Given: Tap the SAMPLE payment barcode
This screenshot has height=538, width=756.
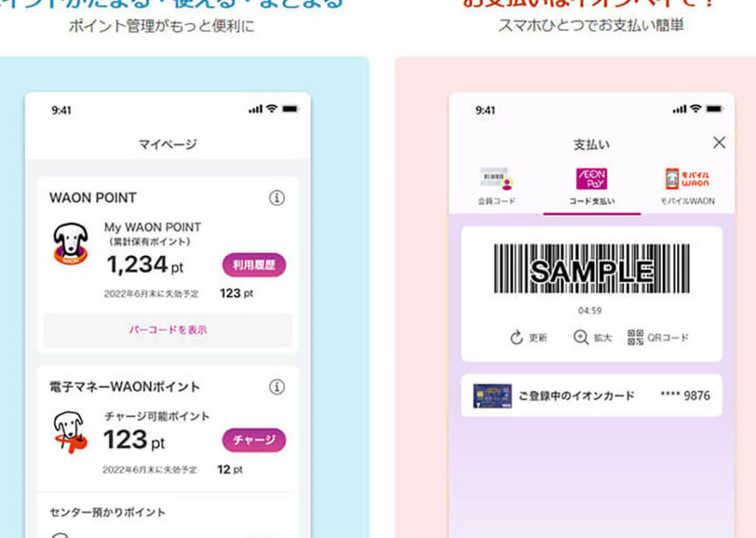Looking at the screenshot, I should [x=591, y=269].
